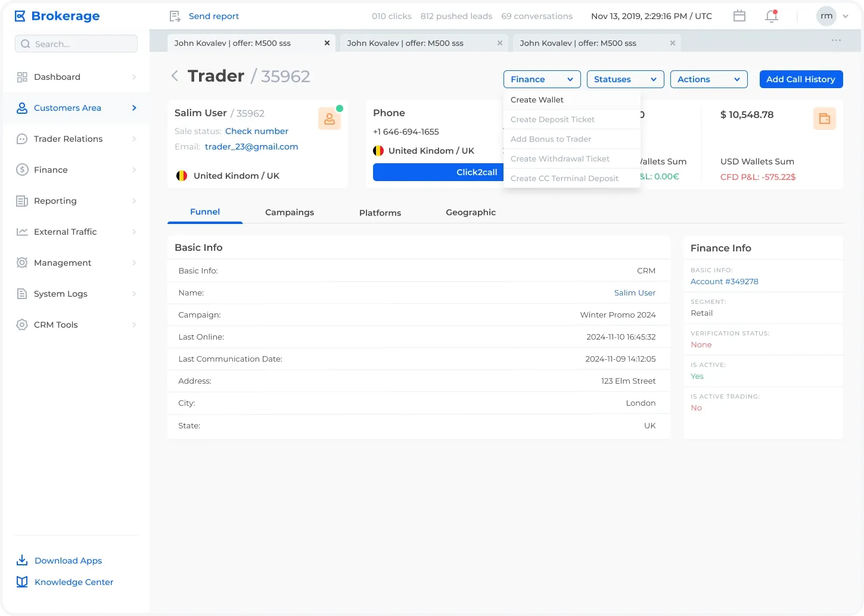The height and width of the screenshot is (616, 864).
Task: Click the Brokerage logo icon
Action: (x=20, y=16)
